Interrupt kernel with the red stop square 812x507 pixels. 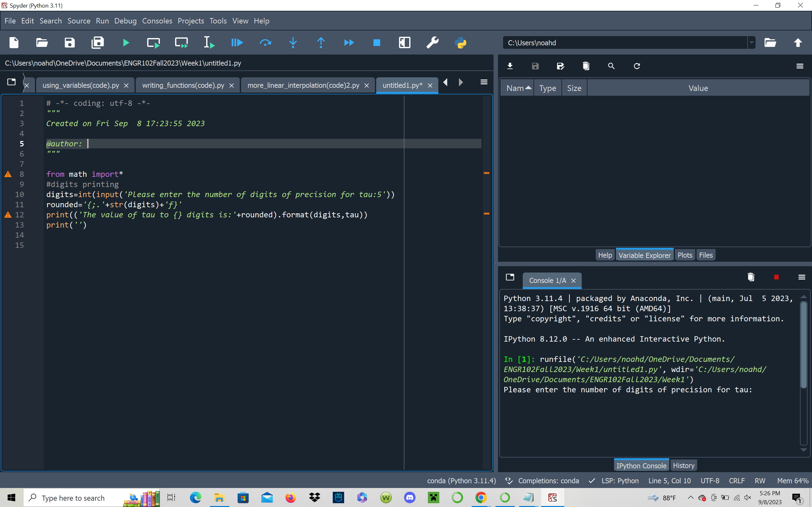coord(776,277)
